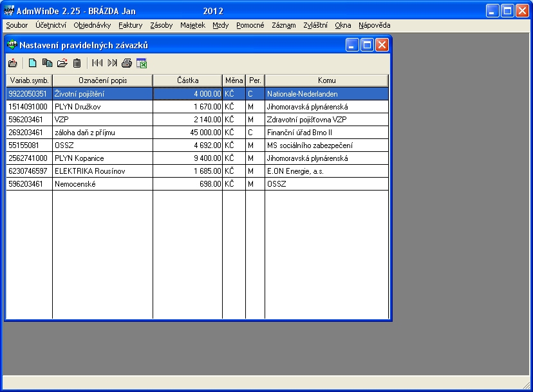Click the Měna column header
533x392 pixels.
click(x=234, y=80)
